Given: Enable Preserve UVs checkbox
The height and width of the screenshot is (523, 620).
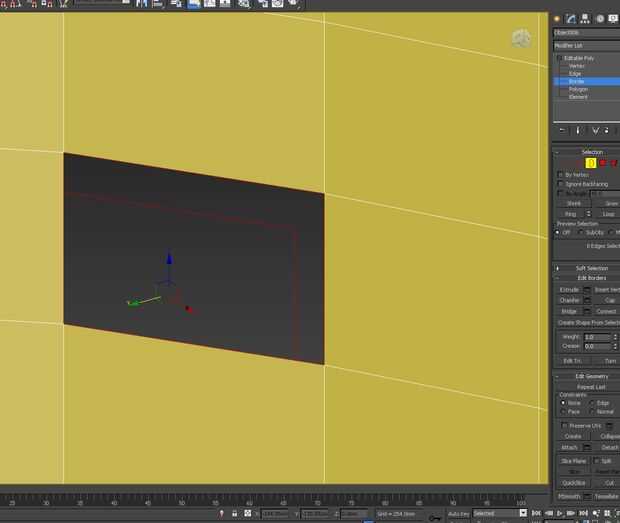Looking at the screenshot, I should [564, 426].
